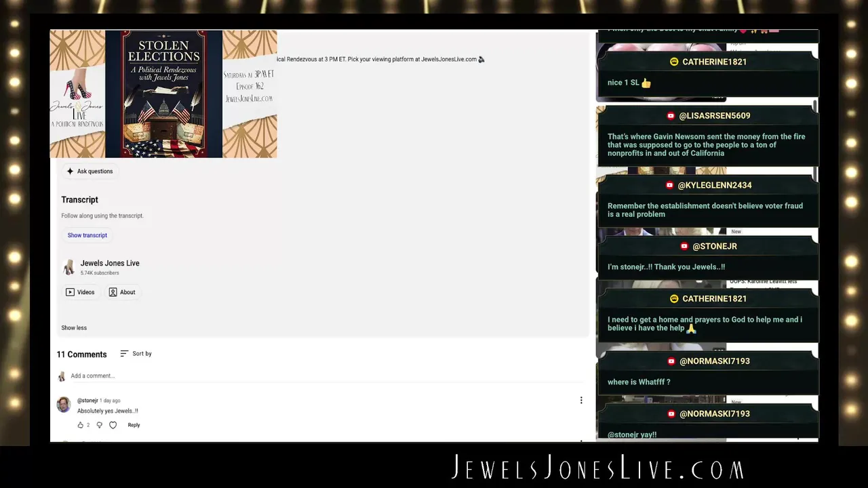
Task: Dislike the @stonejr comment with thumbs down
Action: 99,425
